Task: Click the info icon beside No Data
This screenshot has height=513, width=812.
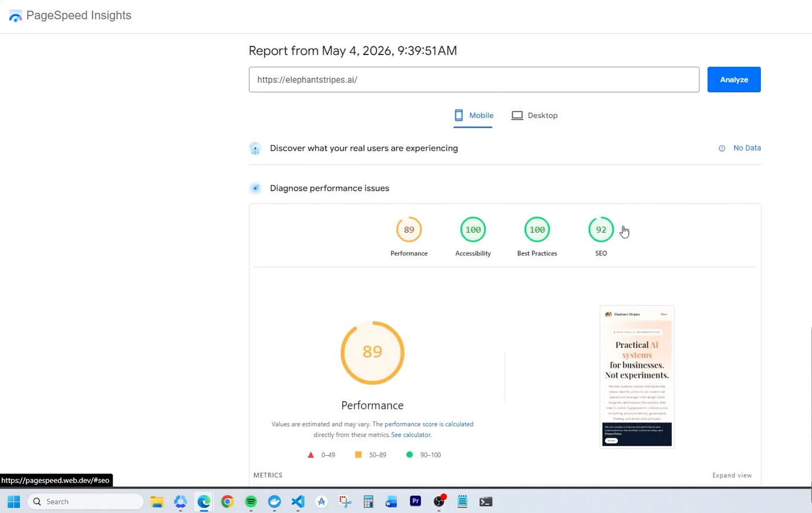Action: [722, 148]
